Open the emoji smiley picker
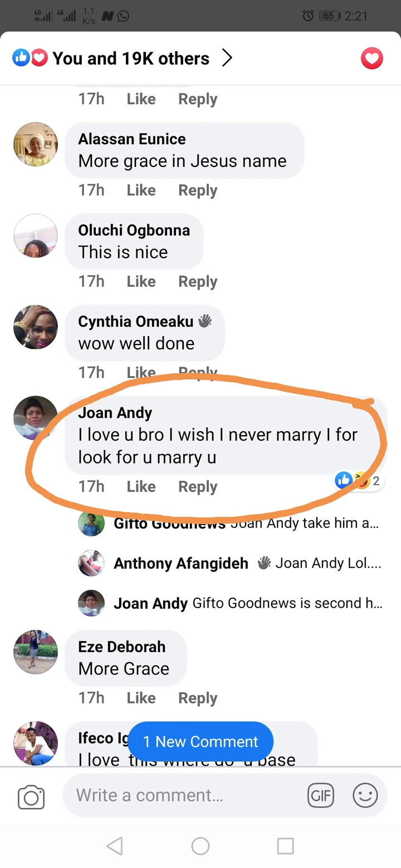This screenshot has height=868, width=401. point(365,796)
